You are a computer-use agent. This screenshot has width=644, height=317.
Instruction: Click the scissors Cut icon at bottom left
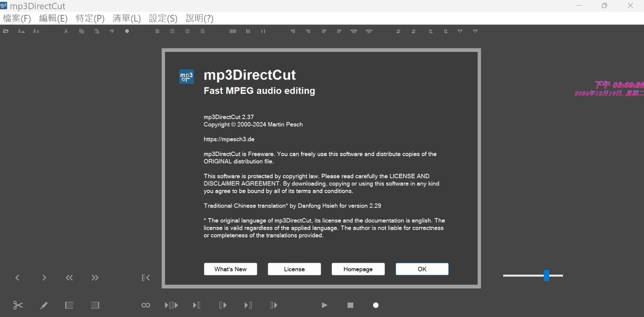click(x=18, y=305)
